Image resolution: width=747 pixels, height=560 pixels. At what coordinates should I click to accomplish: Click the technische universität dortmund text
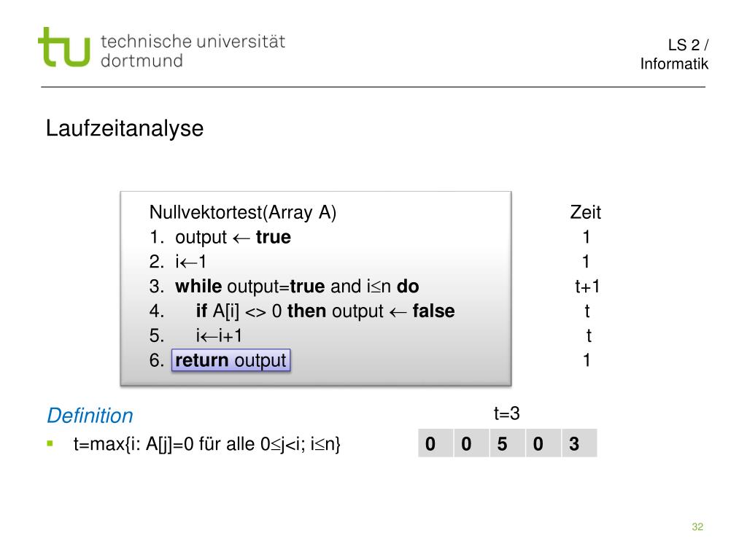pos(193,51)
